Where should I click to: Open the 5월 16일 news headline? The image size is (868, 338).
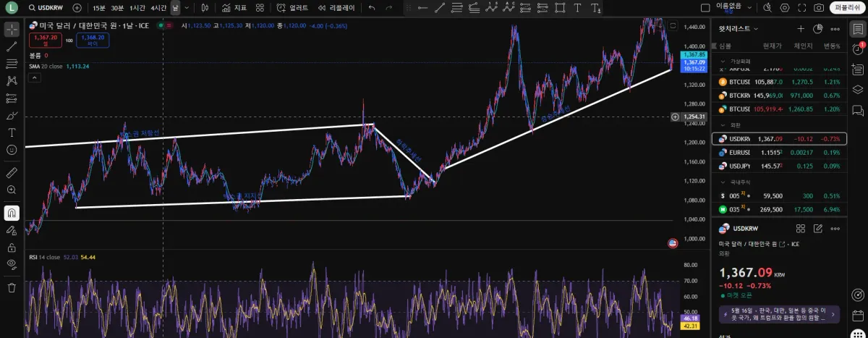coord(779,314)
